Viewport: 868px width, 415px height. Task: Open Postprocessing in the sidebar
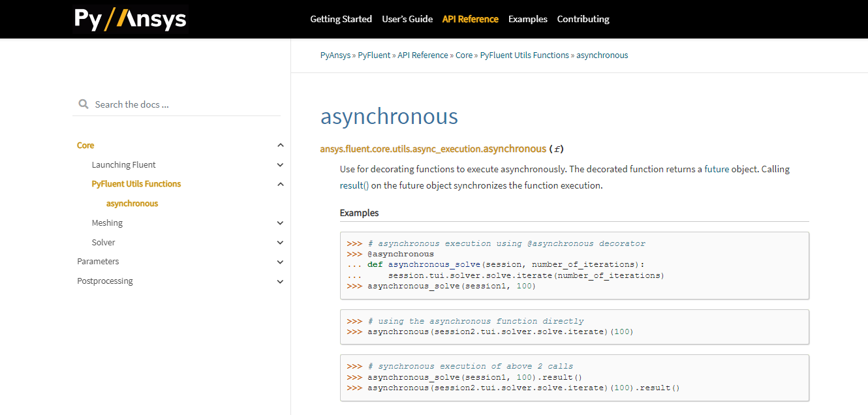coord(104,281)
